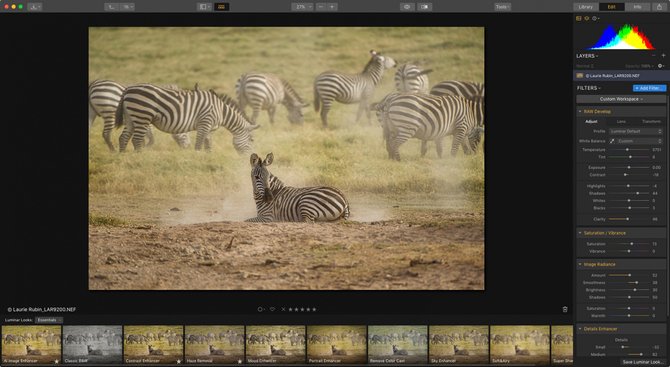The width and height of the screenshot is (670, 367).
Task: Open the White Balance Custom dropdown
Action: coord(639,141)
